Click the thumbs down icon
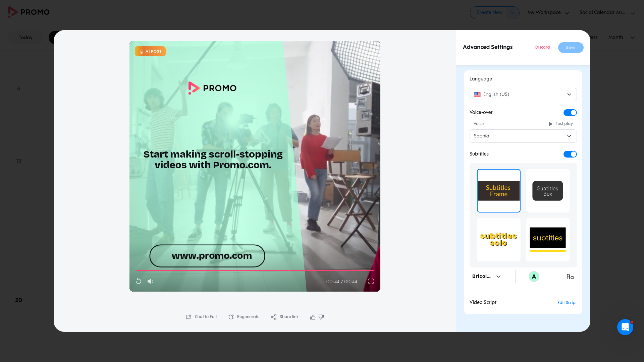The image size is (644, 362). click(x=321, y=317)
